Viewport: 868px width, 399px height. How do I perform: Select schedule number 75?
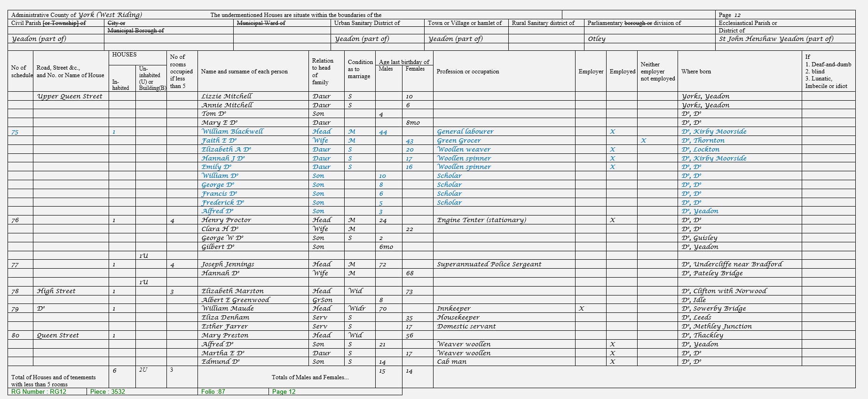[15, 132]
